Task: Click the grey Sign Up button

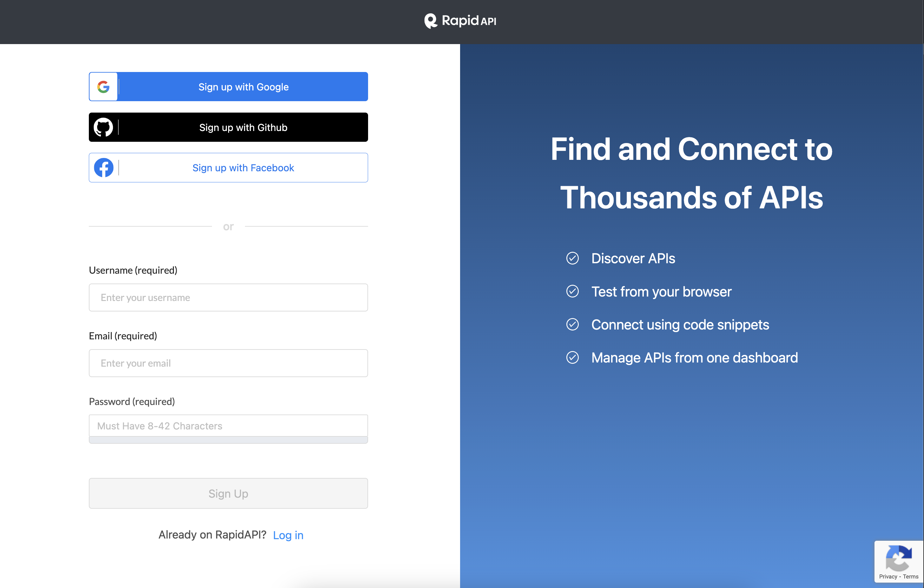Action: pyautogui.click(x=228, y=493)
